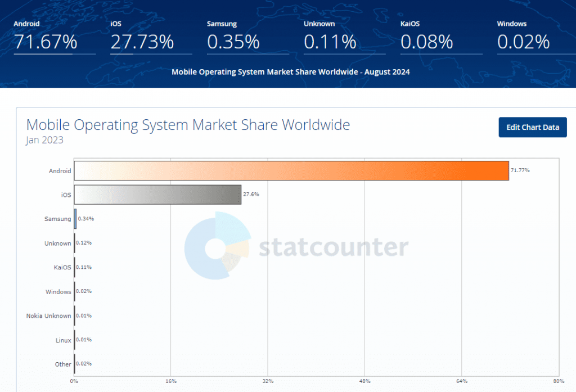Image resolution: width=576 pixels, height=392 pixels.
Task: Click the Nokia Unknown axis label
Action: pos(48,316)
